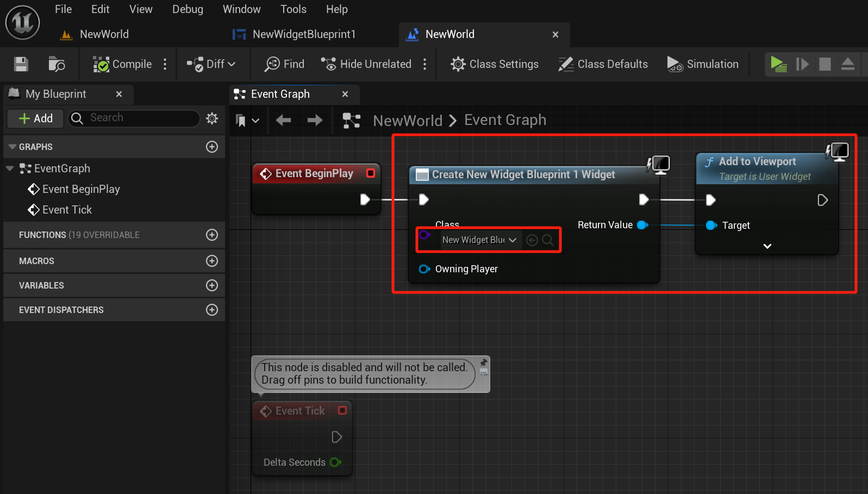
Task: Play the level in editor
Action: click(x=778, y=64)
